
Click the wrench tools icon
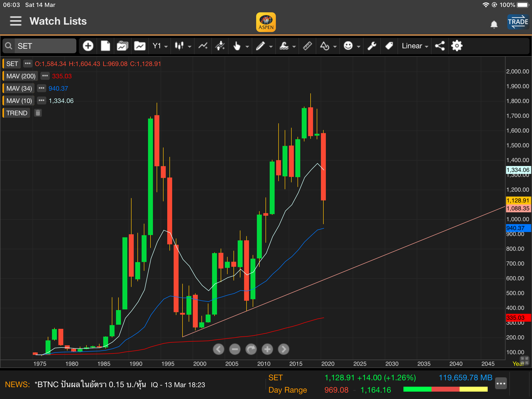pyautogui.click(x=372, y=46)
